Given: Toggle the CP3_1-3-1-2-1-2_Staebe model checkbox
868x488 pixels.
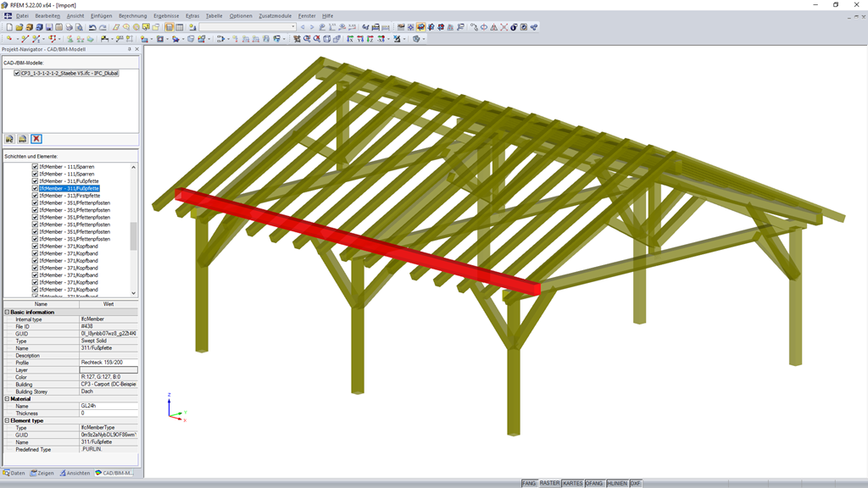Looking at the screenshot, I should 18,73.
